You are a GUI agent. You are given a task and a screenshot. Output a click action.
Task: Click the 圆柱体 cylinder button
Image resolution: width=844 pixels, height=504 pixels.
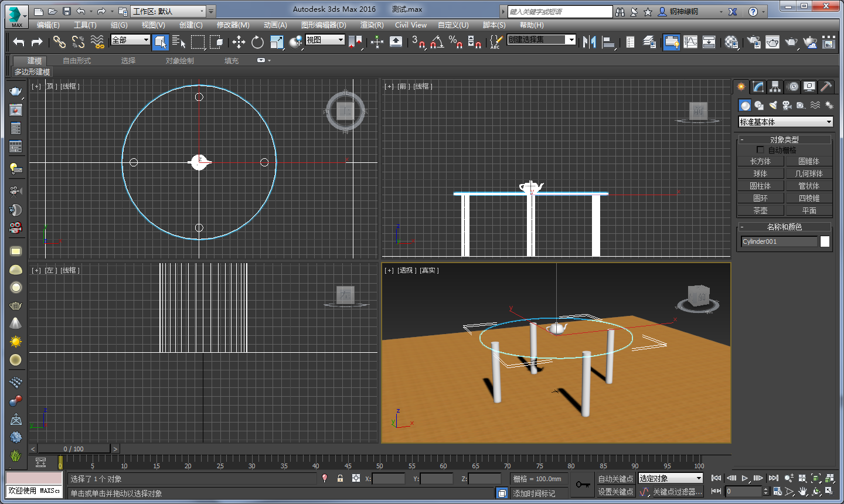760,186
